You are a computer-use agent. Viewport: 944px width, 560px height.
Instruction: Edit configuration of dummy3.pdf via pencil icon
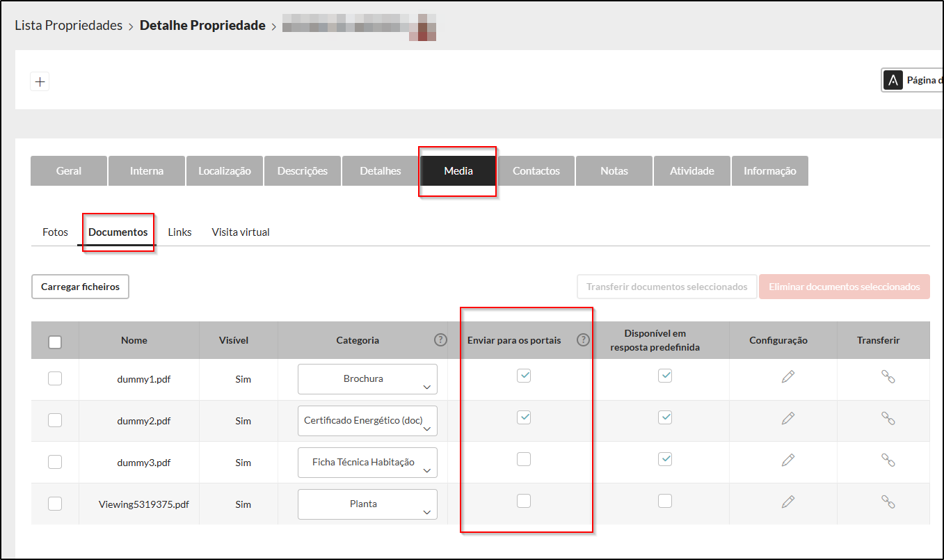click(x=787, y=460)
